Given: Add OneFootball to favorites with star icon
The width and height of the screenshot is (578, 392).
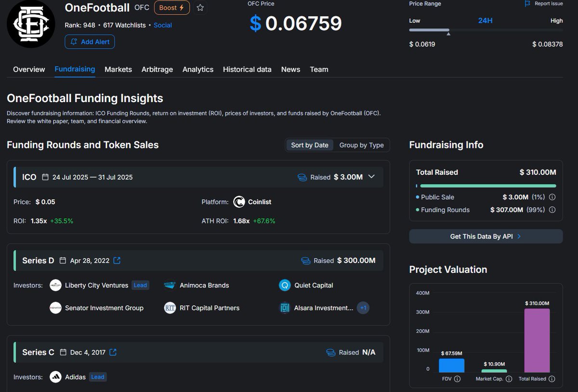Looking at the screenshot, I should click(200, 8).
